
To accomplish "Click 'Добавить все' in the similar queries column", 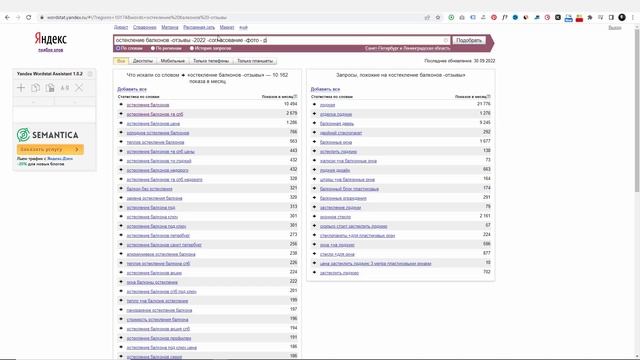I will 325,89.
